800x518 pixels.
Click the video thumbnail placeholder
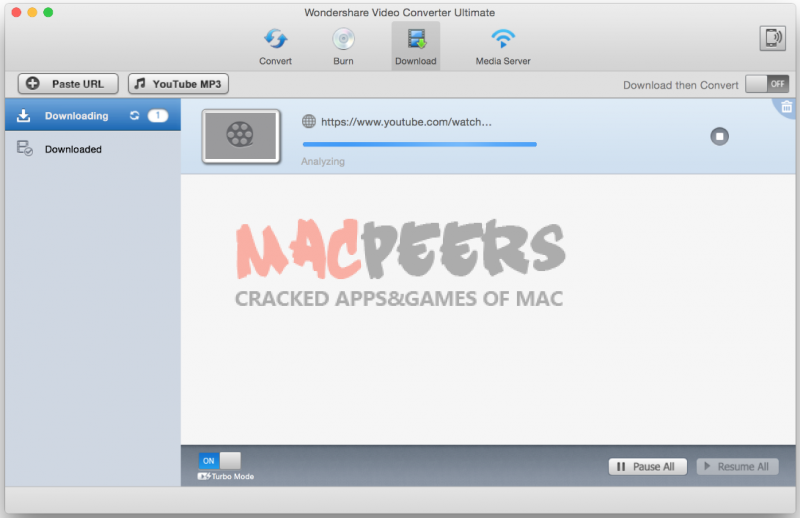pyautogui.click(x=241, y=136)
